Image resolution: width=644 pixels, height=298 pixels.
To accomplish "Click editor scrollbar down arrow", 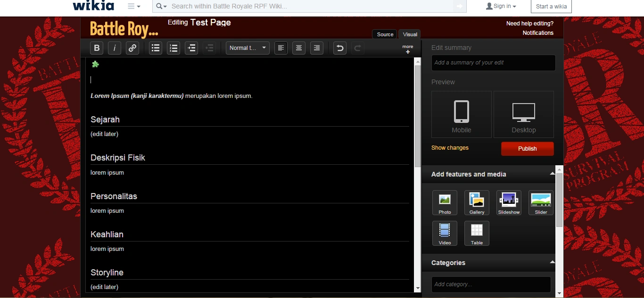I will [418, 288].
